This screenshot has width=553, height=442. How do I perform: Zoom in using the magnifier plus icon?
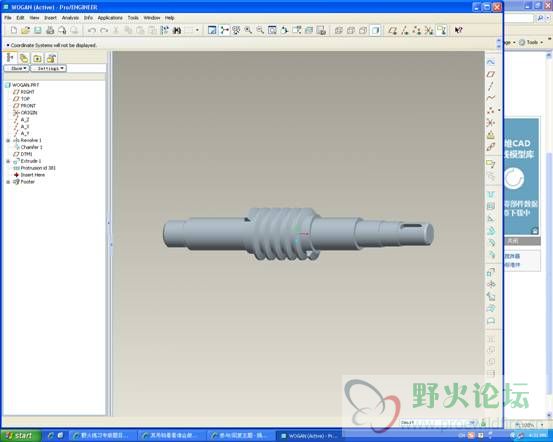[x=248, y=30]
